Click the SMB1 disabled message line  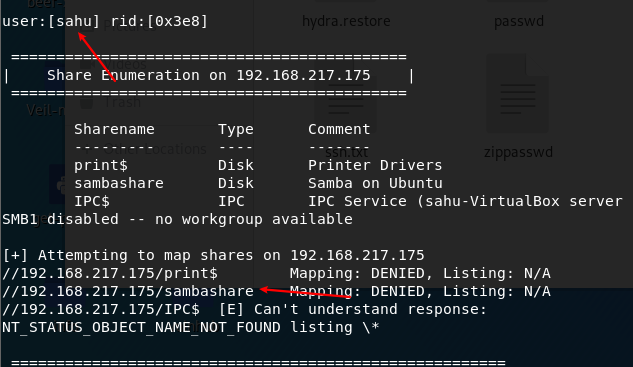coord(178,219)
